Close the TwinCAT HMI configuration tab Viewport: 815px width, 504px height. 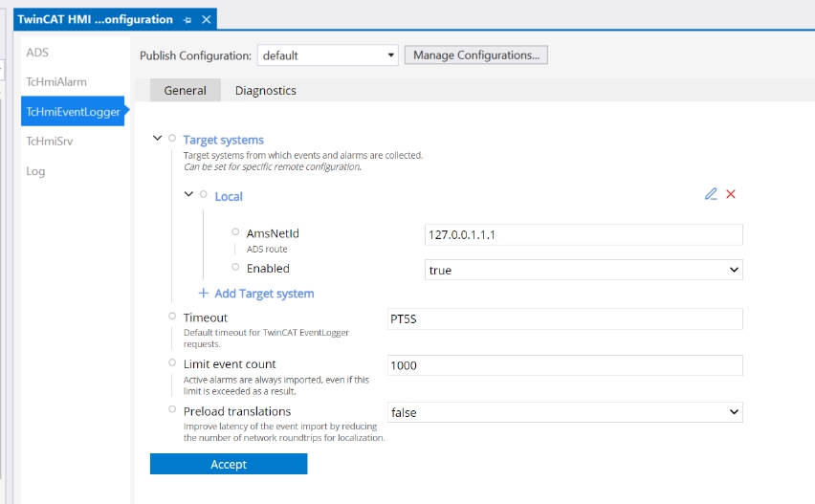coord(207,19)
